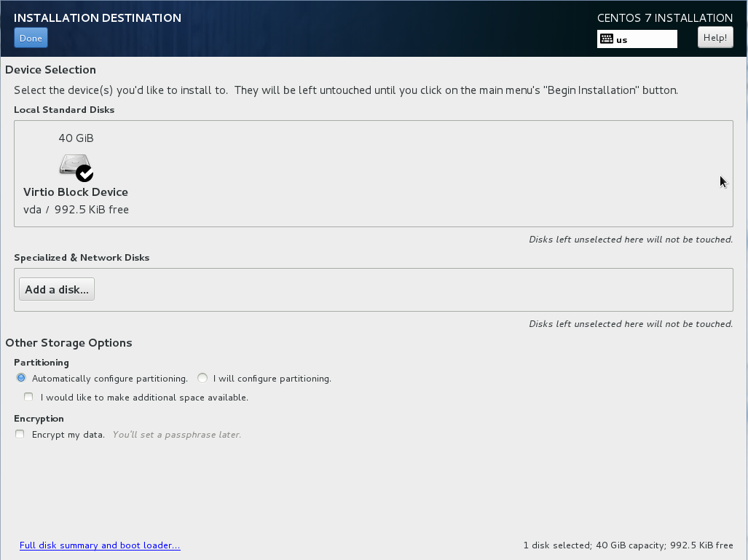Click the '40 GiB' disk size label

tap(76, 138)
